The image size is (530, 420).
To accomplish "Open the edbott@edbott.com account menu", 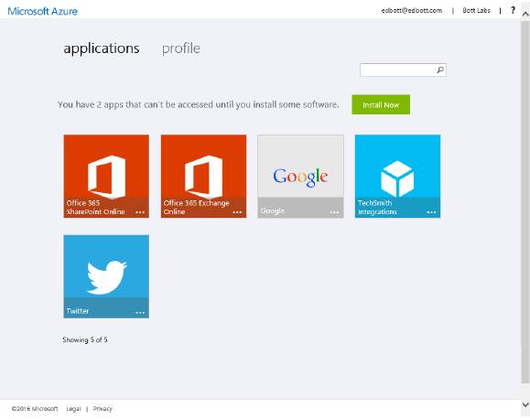I will [x=412, y=10].
